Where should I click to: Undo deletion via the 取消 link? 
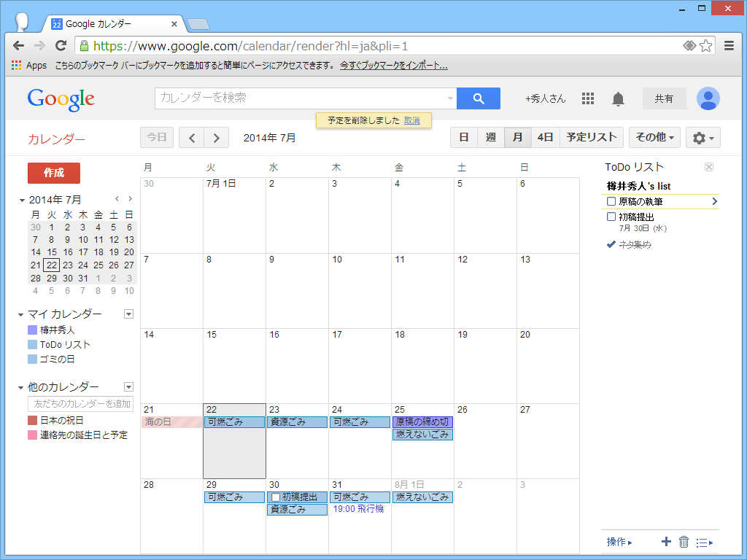[412, 120]
